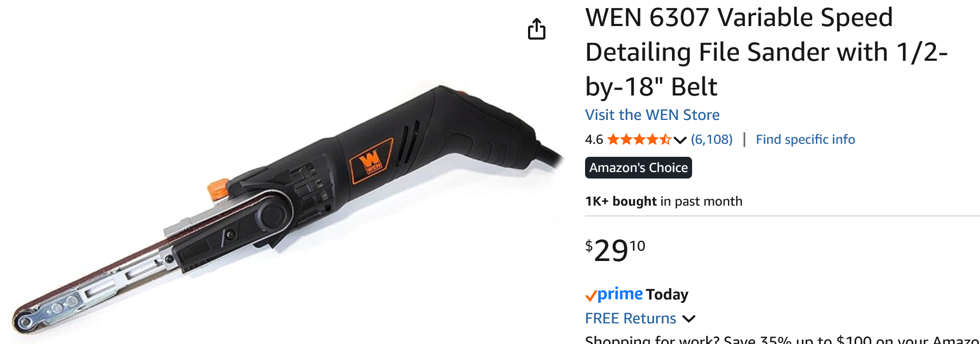Image resolution: width=980 pixels, height=344 pixels.
Task: Click the WEN logo on the sander body
Action: point(372,162)
